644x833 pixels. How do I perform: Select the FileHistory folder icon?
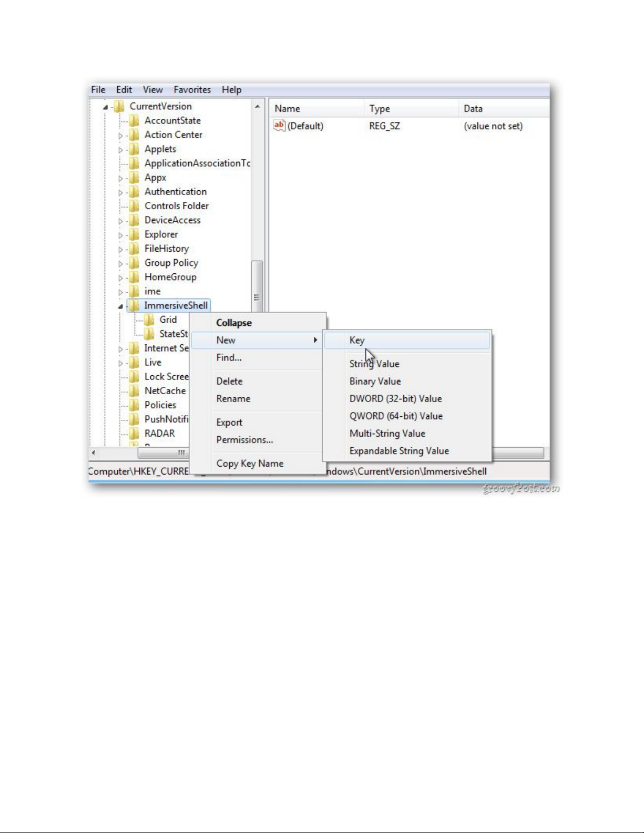[135, 249]
